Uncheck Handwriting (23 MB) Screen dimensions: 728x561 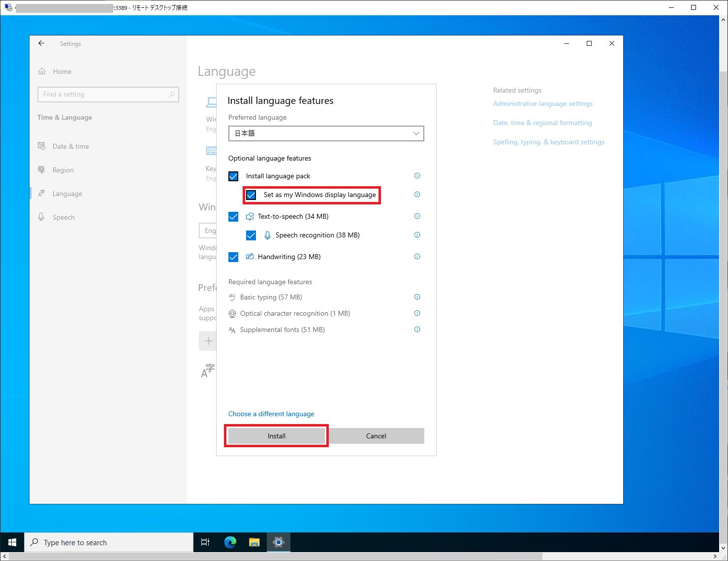233,257
